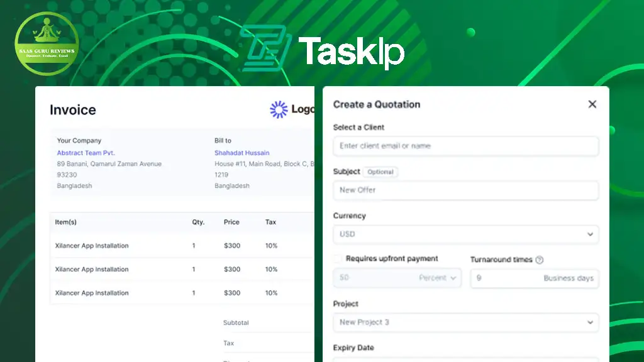Click the Shahadat Hussain client link
Screen dimensions: 644x362
tap(242, 153)
